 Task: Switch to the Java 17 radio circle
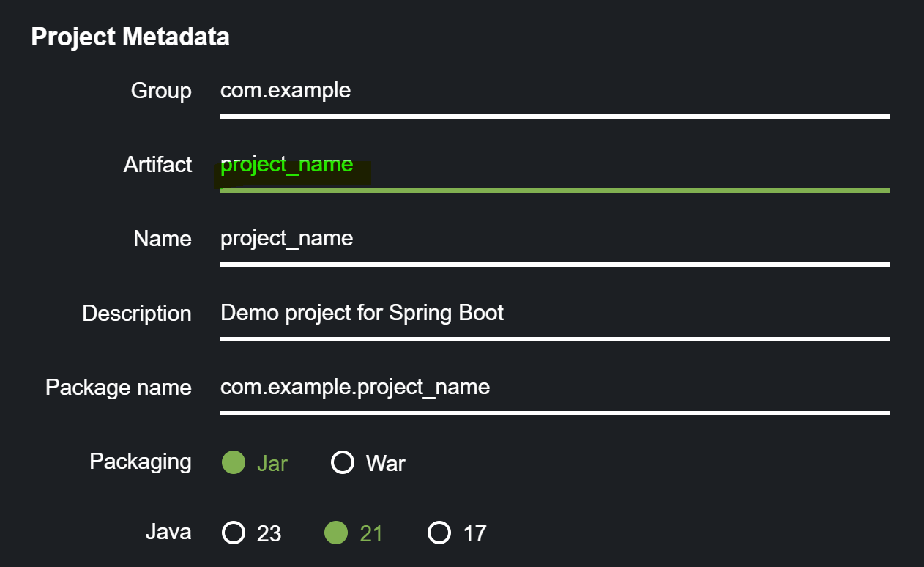439,533
